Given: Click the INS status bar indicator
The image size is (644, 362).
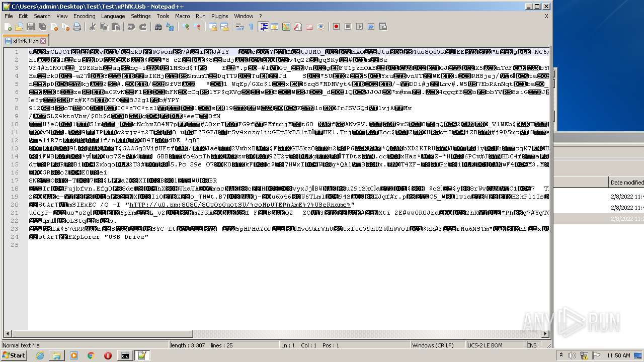Looking at the screenshot, I should (533, 345).
